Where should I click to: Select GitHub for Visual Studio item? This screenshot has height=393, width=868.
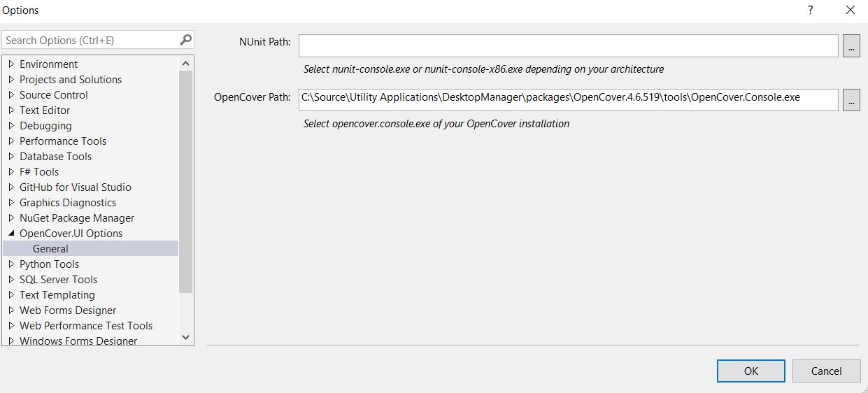76,187
